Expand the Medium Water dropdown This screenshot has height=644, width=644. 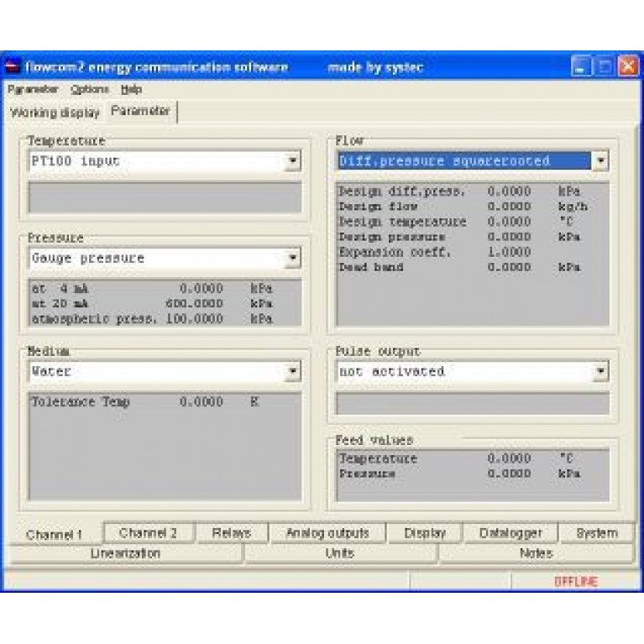pos(292,371)
